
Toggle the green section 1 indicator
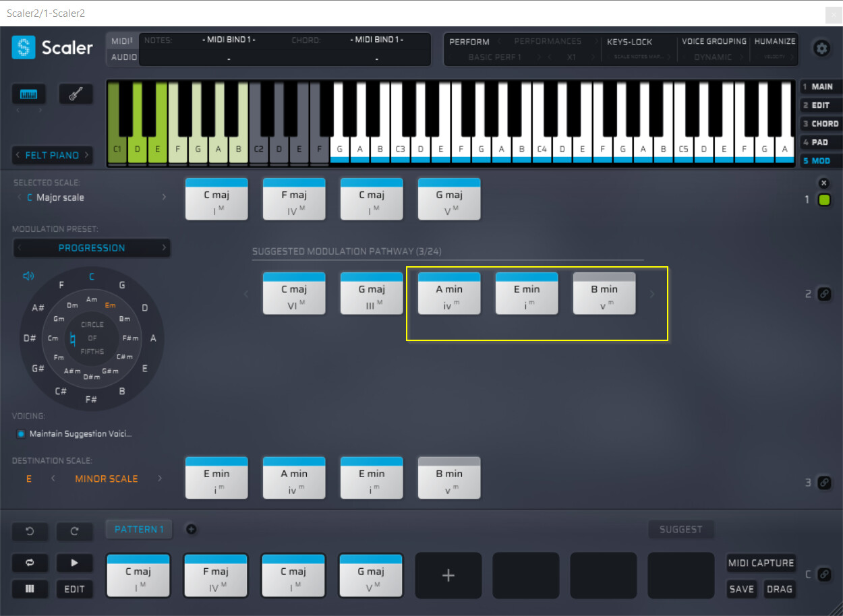click(x=823, y=199)
